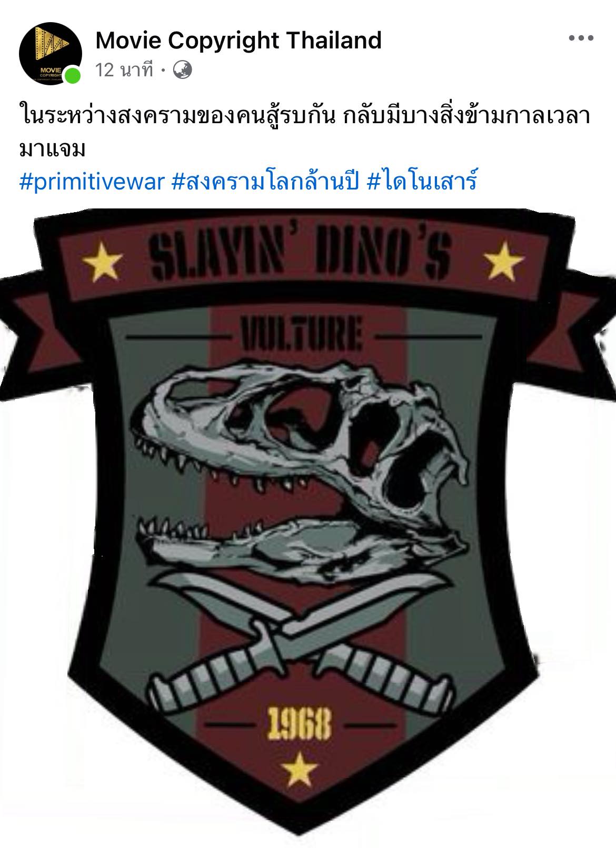Open the #สงครามโลกล้านปี hashtag
Image resolution: width=616 pixels, height=848 pixels.
click(265, 182)
